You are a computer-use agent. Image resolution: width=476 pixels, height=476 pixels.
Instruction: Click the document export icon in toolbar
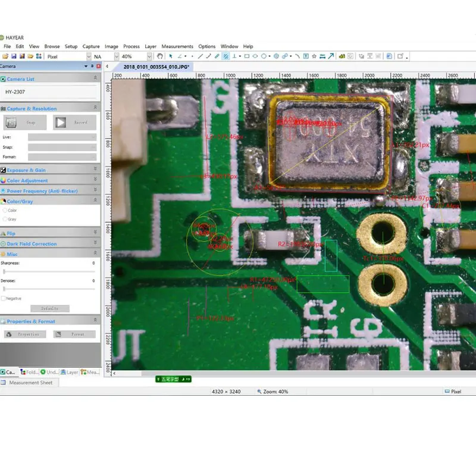tap(389, 56)
